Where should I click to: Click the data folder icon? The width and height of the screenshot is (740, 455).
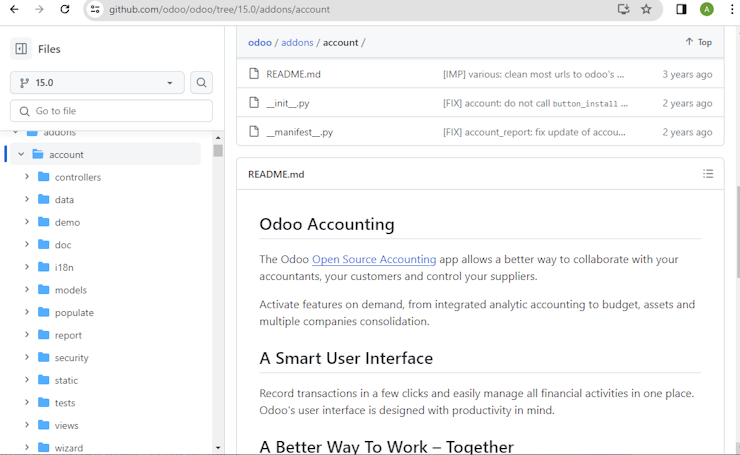43,199
